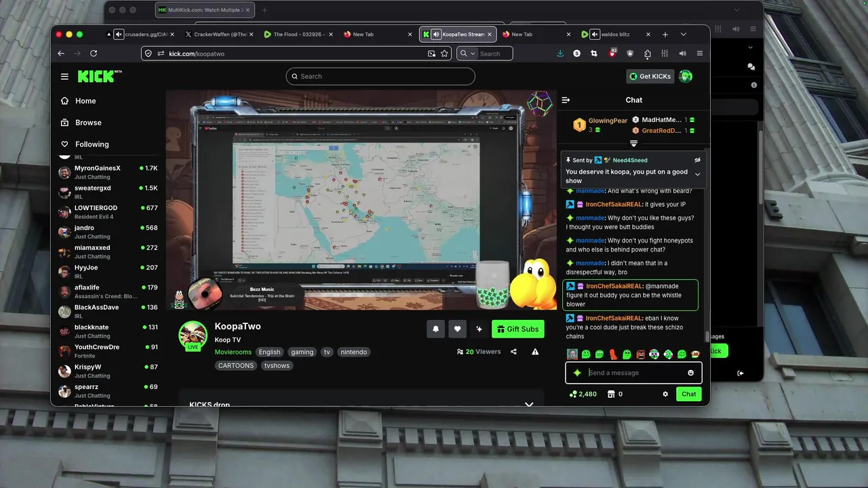Viewport: 868px width, 488px height.
Task: Unpin the pinned message icon
Action: 697,161
